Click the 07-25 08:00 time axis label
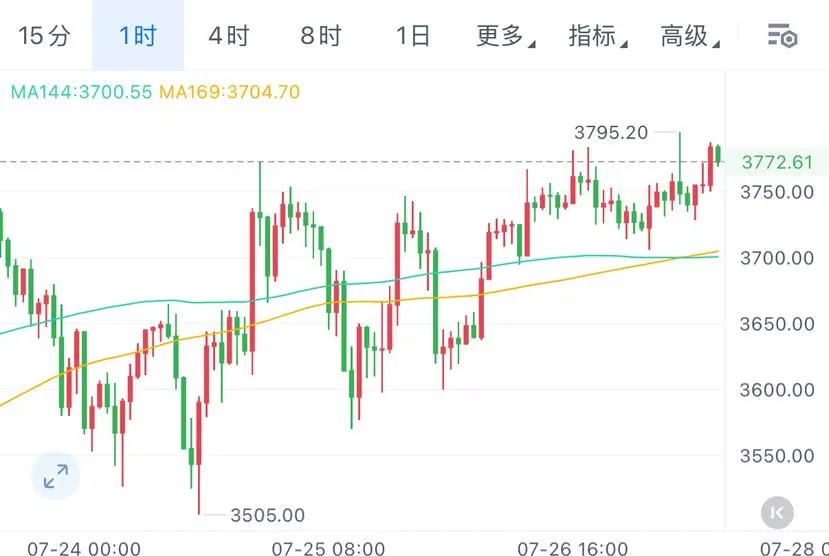Image resolution: width=829 pixels, height=556 pixels. coord(328,548)
